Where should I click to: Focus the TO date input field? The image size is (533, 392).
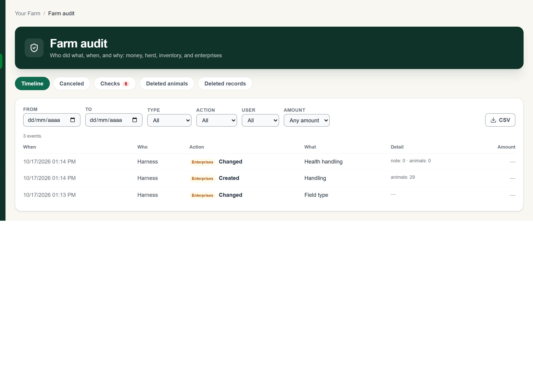pyautogui.click(x=114, y=120)
